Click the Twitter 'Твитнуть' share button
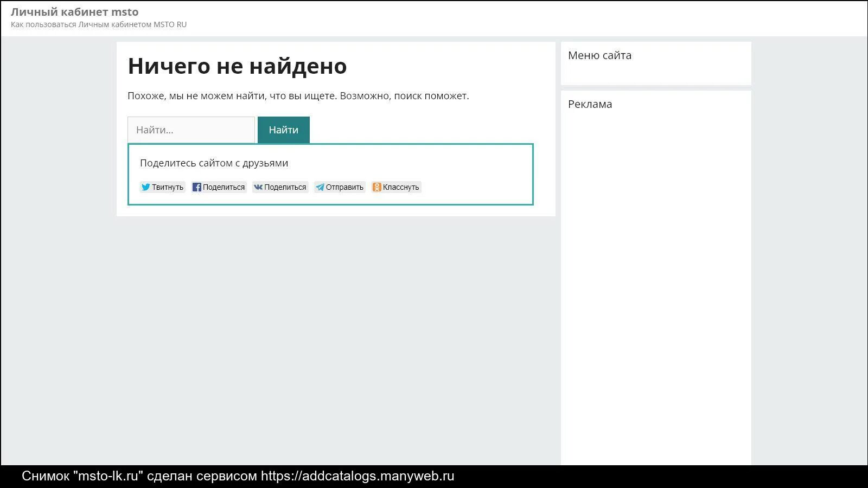 pos(162,187)
